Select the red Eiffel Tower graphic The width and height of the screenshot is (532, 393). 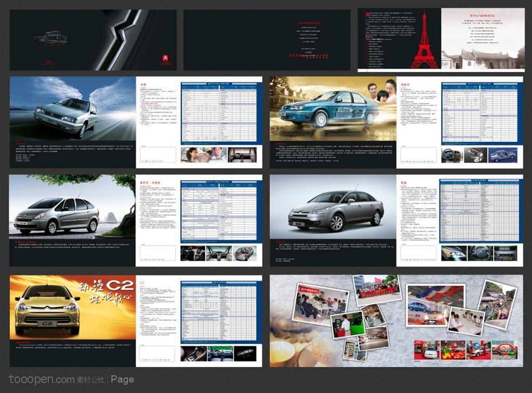424,40
